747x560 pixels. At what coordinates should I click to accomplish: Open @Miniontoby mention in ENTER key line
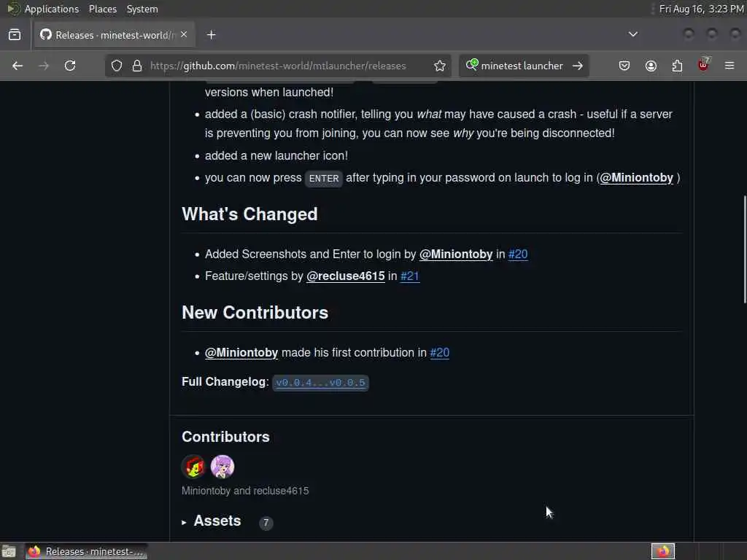636,178
